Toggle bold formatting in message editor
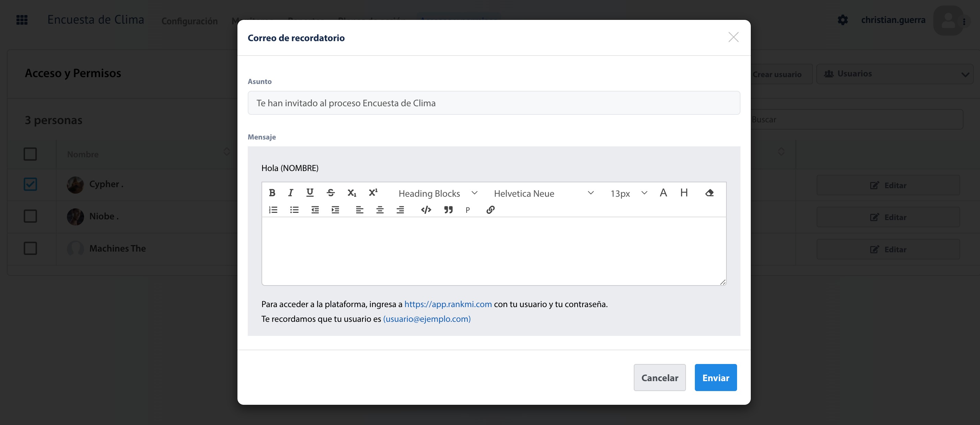The width and height of the screenshot is (980, 425). click(x=272, y=193)
